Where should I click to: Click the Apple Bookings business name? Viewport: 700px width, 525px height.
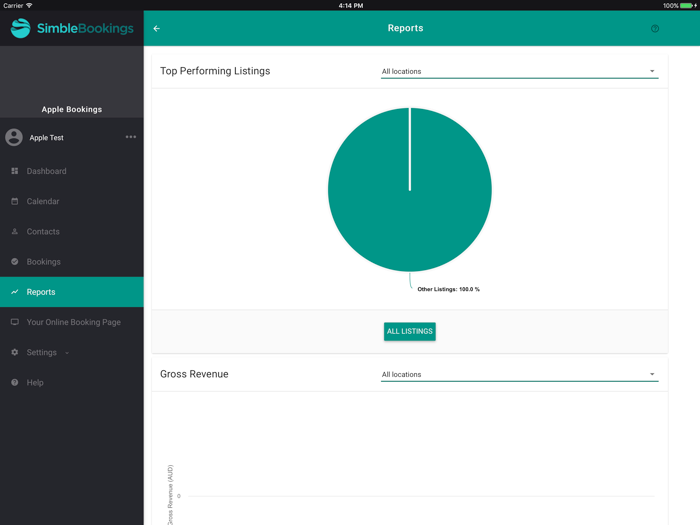(x=72, y=109)
